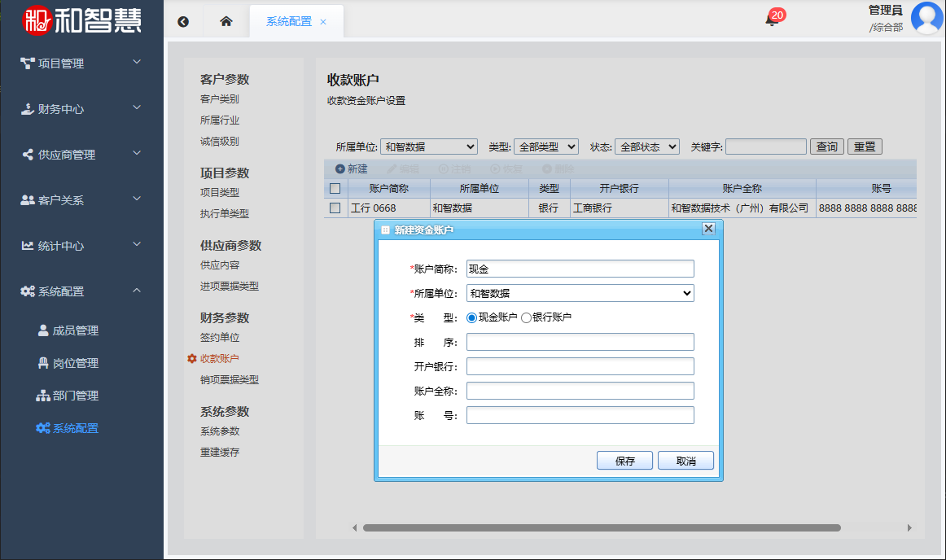Click the 财务中心 sidebar icon
The height and width of the screenshot is (560, 946).
(x=27, y=109)
